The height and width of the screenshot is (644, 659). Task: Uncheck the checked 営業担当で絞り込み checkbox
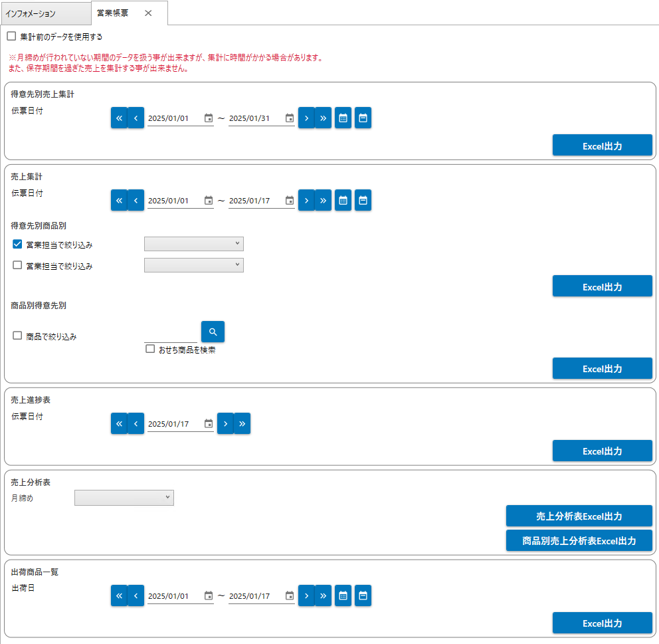click(x=17, y=244)
